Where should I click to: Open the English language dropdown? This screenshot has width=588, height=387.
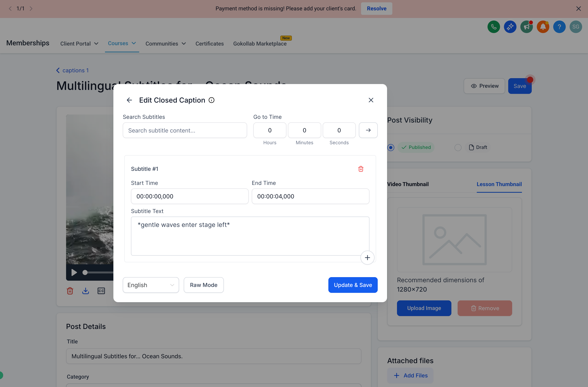(x=151, y=285)
